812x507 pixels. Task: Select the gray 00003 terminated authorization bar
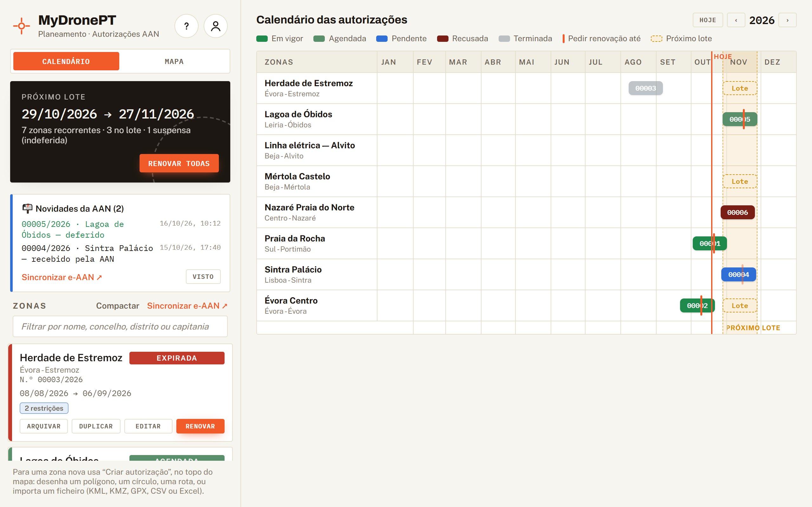click(x=645, y=88)
